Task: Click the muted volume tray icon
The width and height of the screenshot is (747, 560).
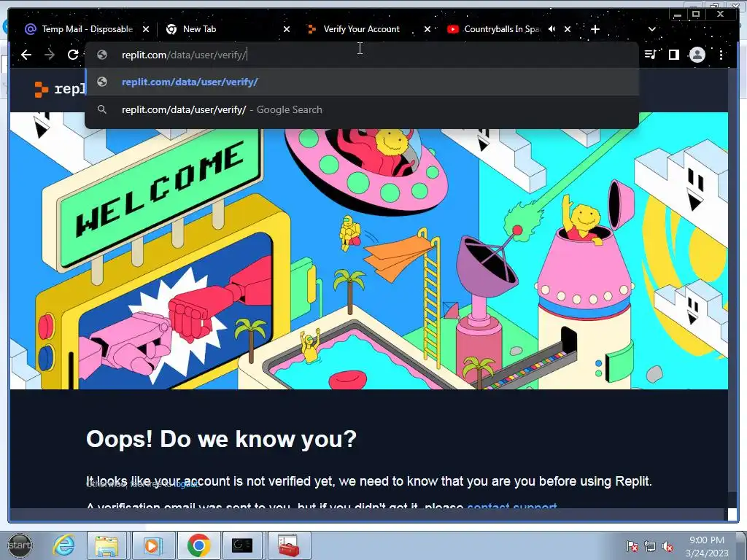Action: pyautogui.click(x=667, y=546)
